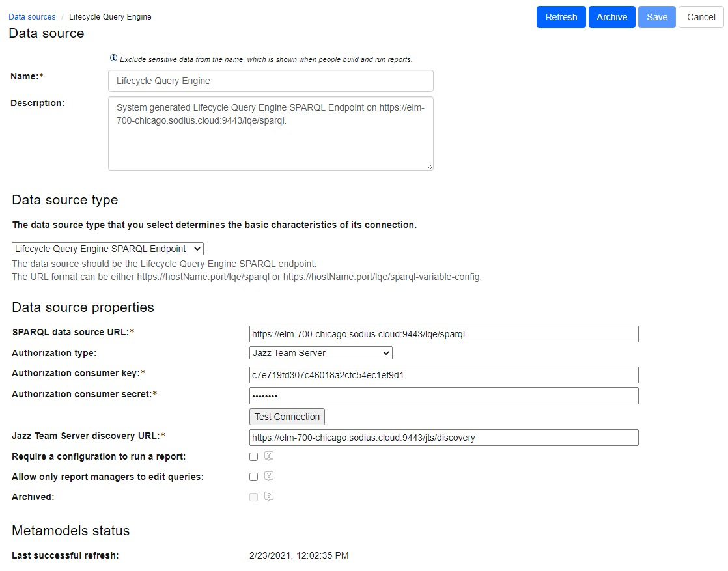Click the Test Connection button
This screenshot has height=571, width=728.
pyautogui.click(x=287, y=417)
